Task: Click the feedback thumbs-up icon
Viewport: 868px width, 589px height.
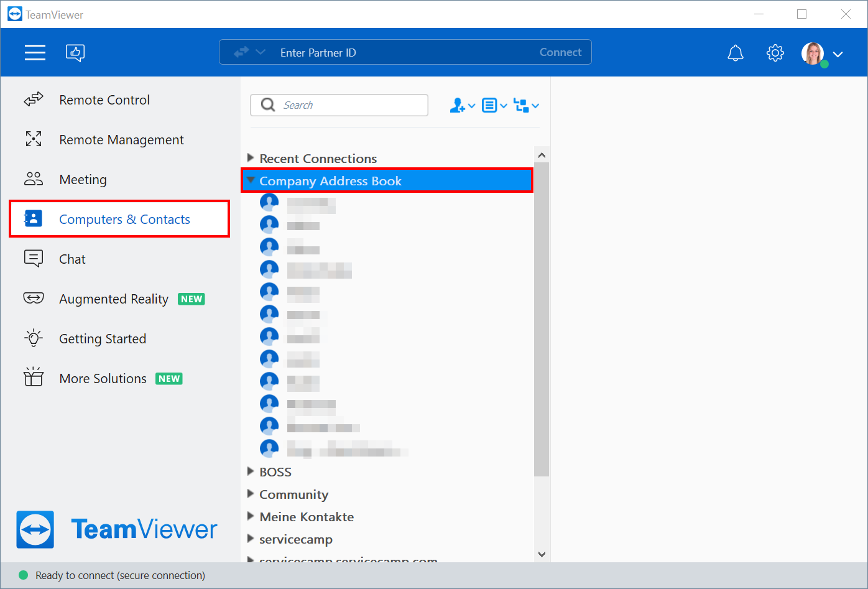Action: point(75,53)
